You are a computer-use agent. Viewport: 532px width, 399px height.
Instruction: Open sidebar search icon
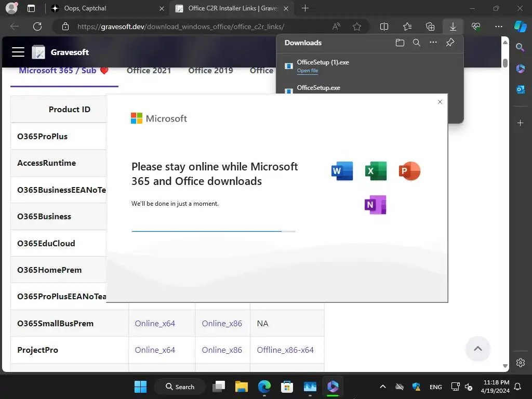click(x=520, y=47)
